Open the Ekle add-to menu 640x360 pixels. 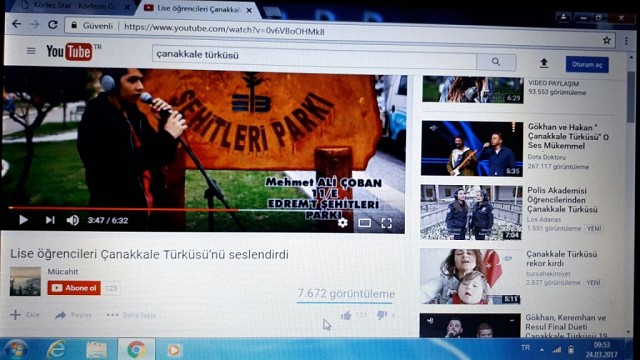tap(25, 315)
